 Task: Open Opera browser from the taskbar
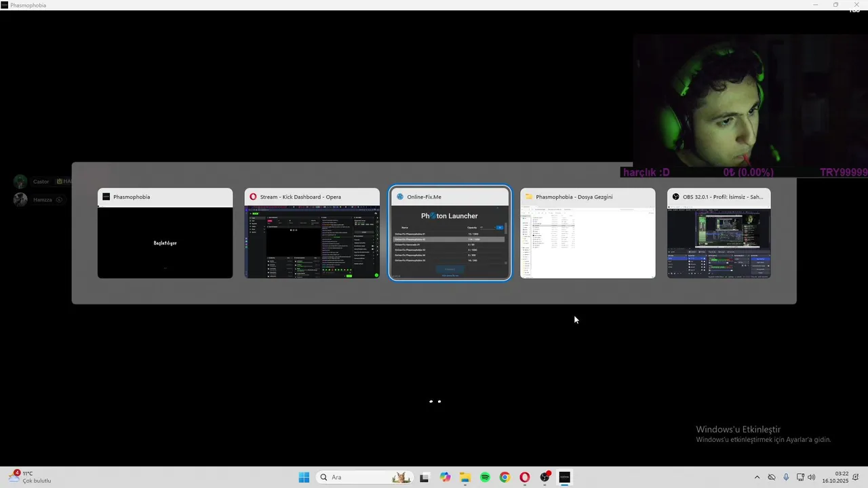point(524,477)
